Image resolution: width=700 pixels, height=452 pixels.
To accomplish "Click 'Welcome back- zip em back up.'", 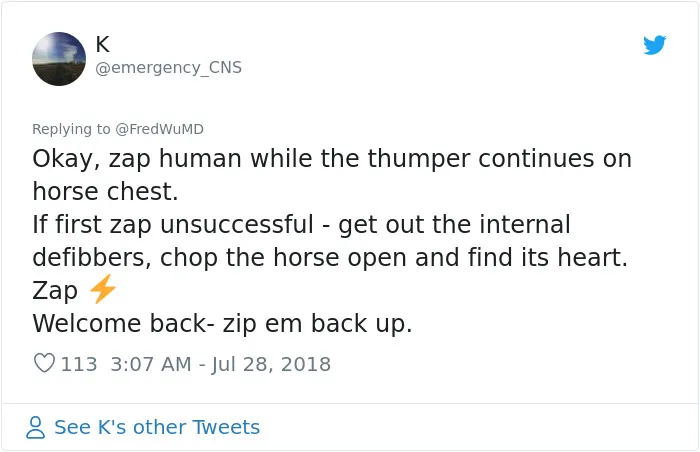I will (x=222, y=323).
